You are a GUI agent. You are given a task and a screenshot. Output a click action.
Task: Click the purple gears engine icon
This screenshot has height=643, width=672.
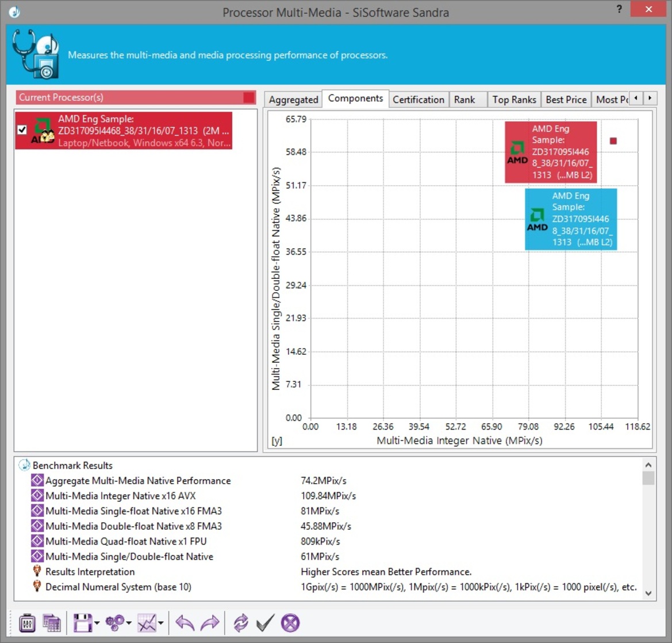[x=115, y=623]
